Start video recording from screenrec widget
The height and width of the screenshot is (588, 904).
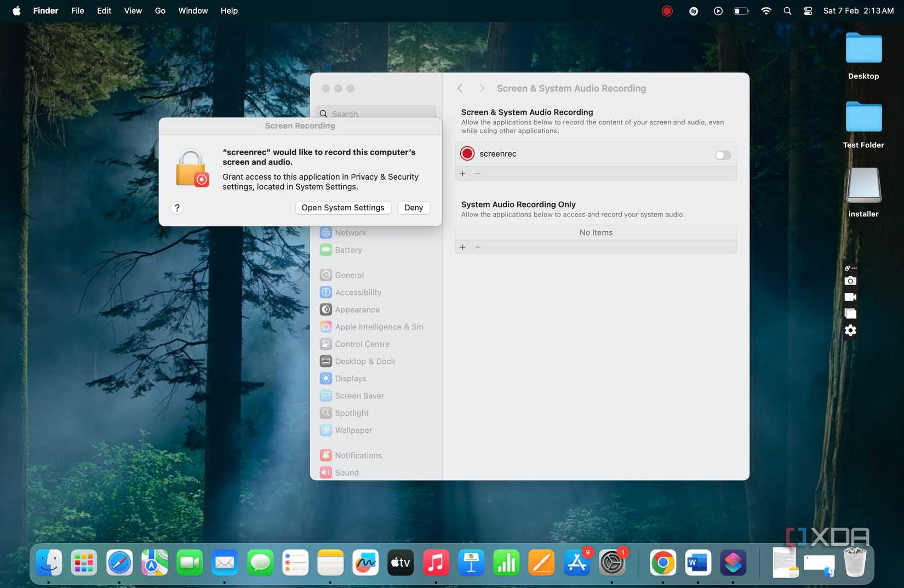[x=850, y=297]
